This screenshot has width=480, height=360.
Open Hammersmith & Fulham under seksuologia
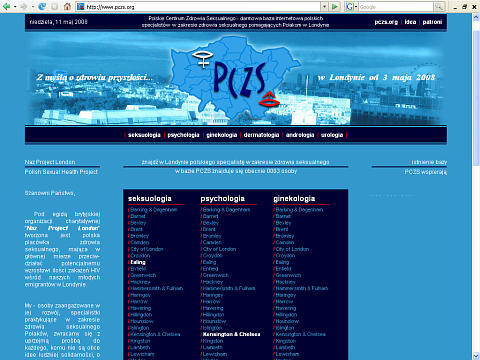[157, 288]
